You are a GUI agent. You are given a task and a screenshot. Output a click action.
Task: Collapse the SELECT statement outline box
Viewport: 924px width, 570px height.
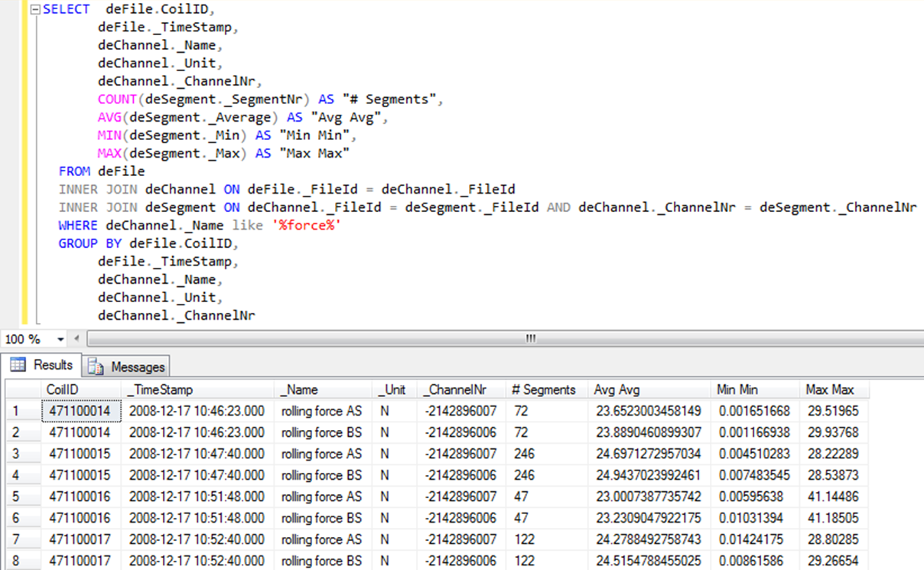tap(35, 9)
